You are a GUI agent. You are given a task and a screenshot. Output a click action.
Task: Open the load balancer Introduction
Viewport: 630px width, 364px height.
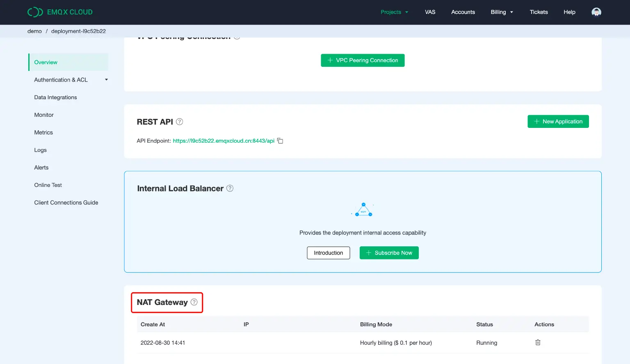pyautogui.click(x=328, y=253)
